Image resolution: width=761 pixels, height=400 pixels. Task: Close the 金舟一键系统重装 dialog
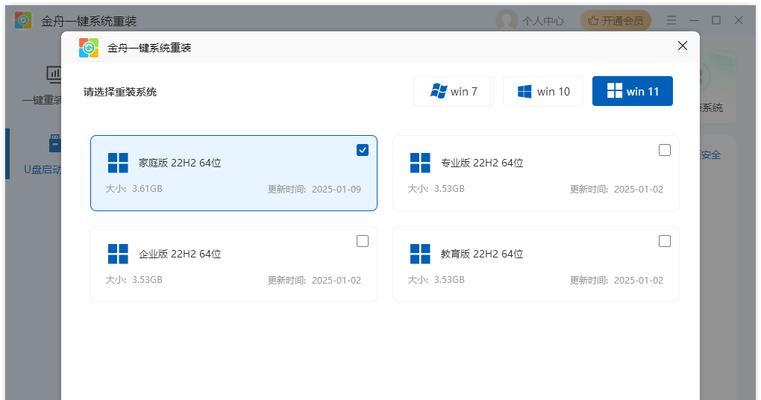click(x=682, y=46)
